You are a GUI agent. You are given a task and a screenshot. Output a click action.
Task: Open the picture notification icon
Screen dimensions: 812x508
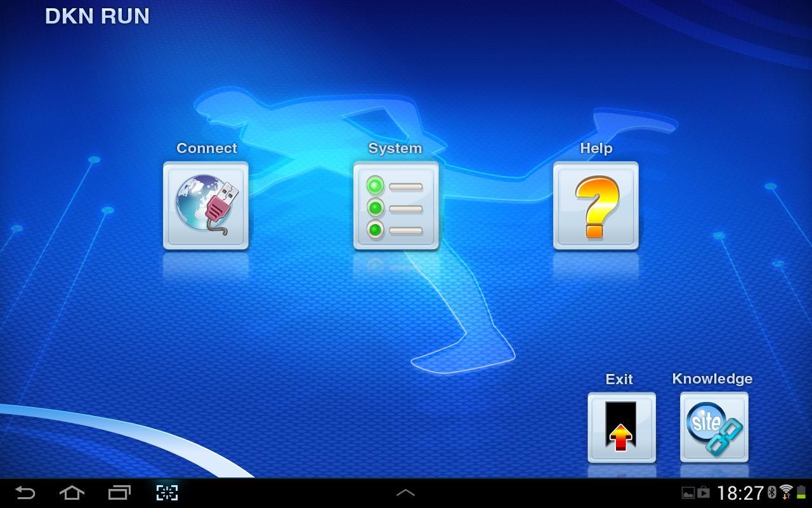coord(688,493)
